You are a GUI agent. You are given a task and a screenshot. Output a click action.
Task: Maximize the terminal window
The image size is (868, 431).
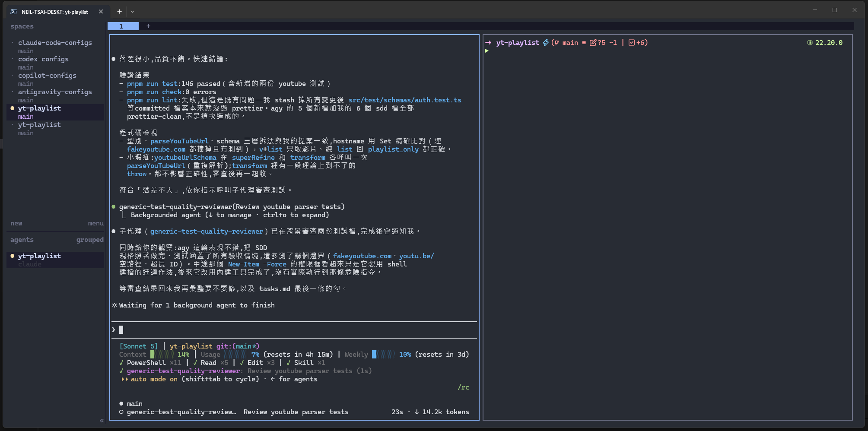[x=835, y=10]
